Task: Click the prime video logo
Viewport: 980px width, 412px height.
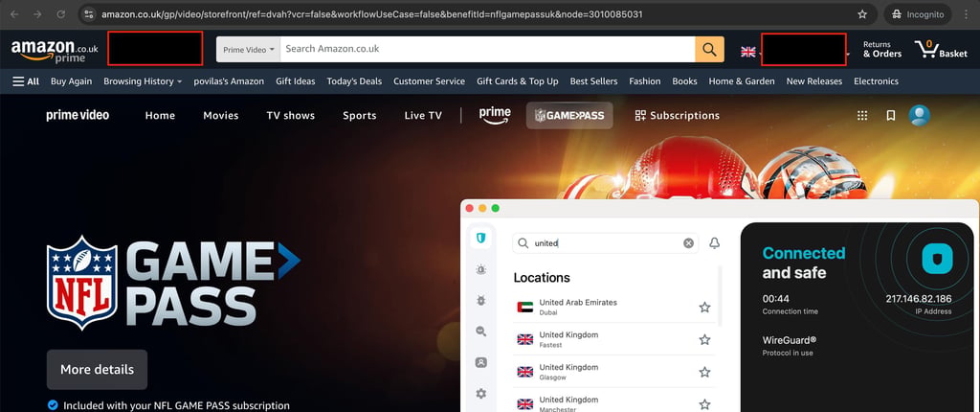Action: (x=78, y=115)
